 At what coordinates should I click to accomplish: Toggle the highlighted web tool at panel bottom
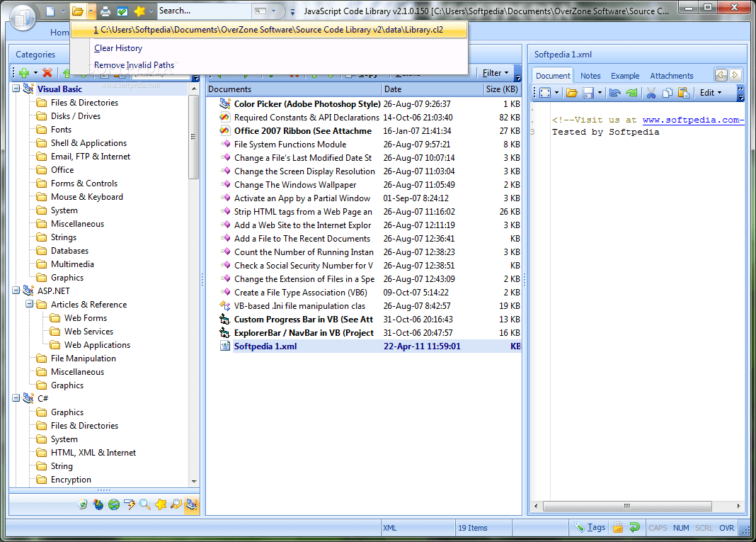tap(190, 504)
